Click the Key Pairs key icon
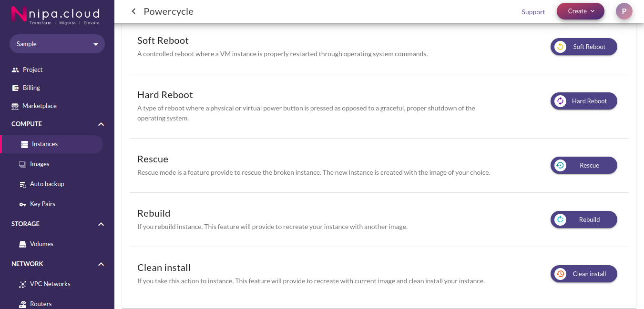The height and width of the screenshot is (309, 644). point(22,204)
